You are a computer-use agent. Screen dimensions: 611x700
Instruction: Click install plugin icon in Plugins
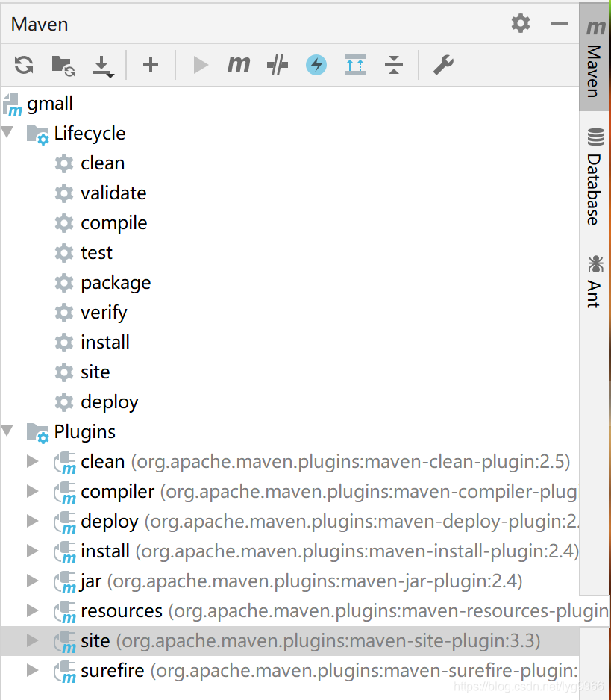pos(65,551)
